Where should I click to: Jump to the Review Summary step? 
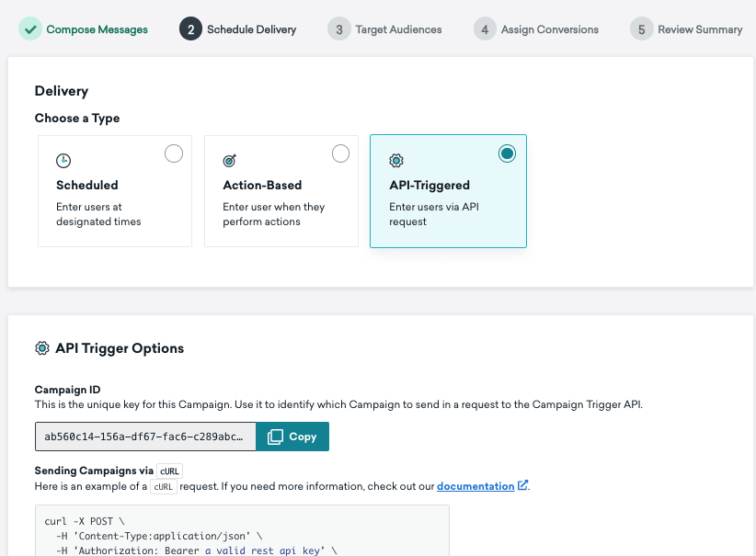[700, 29]
